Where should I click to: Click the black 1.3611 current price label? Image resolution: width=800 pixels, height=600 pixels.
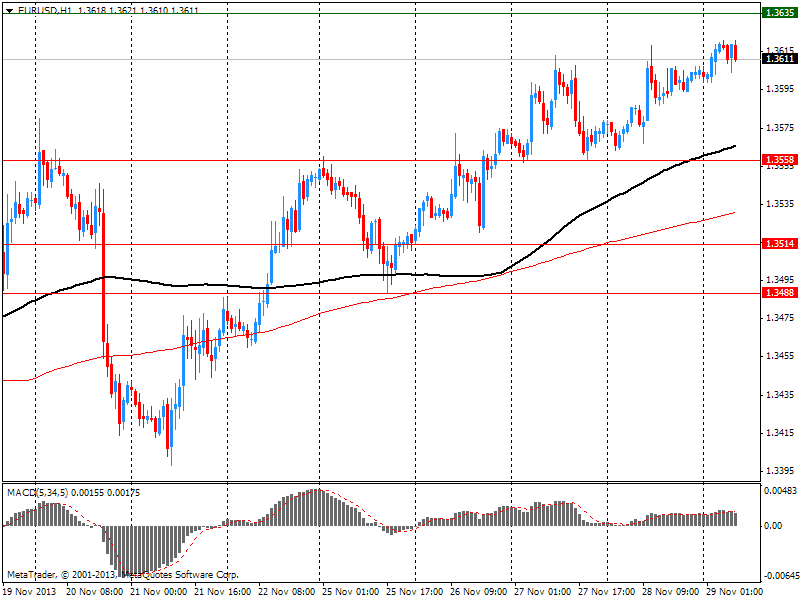(779, 59)
